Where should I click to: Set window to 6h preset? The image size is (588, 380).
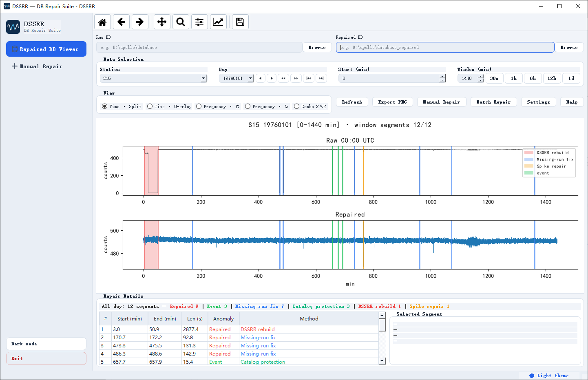533,78
